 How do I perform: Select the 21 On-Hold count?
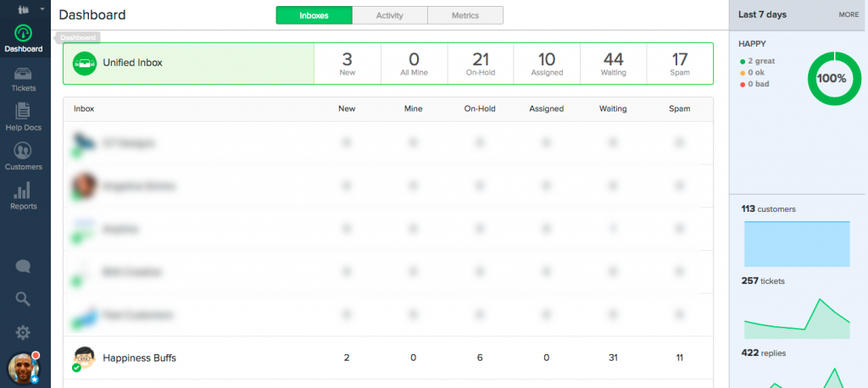coord(481,64)
